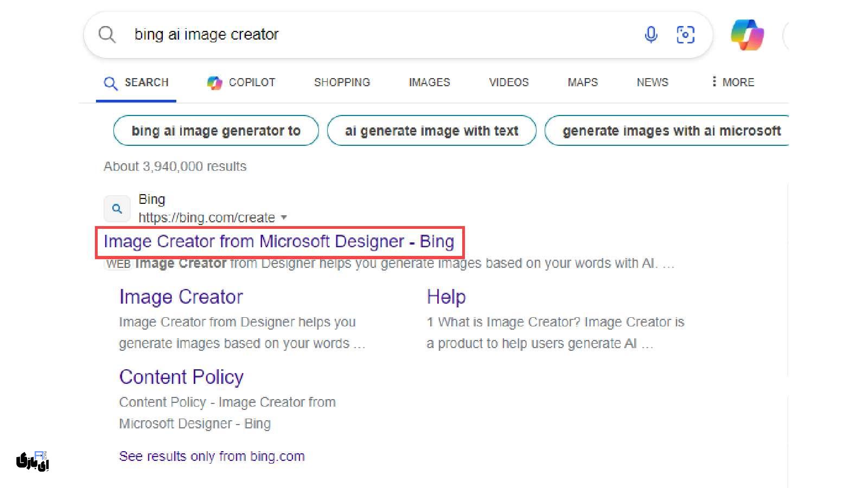This screenshot has width=868, height=488.
Task: Open the IMAGES tab
Action: (429, 82)
